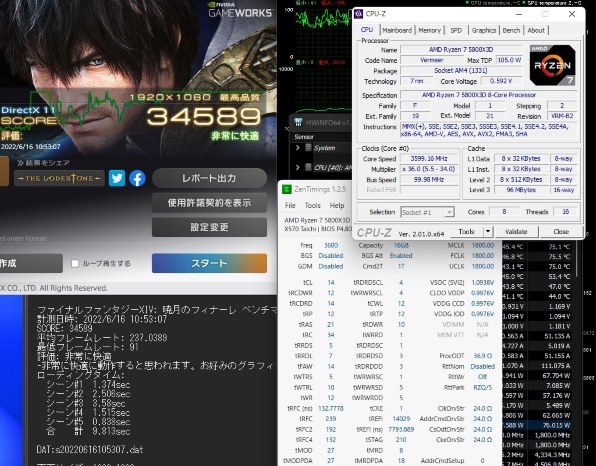Click RttPark value RZQ/5
Screen dimensions: 596x466
tap(483, 387)
